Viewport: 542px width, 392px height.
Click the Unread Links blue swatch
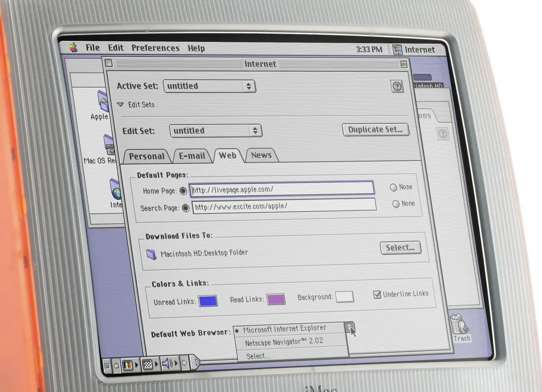208,301
